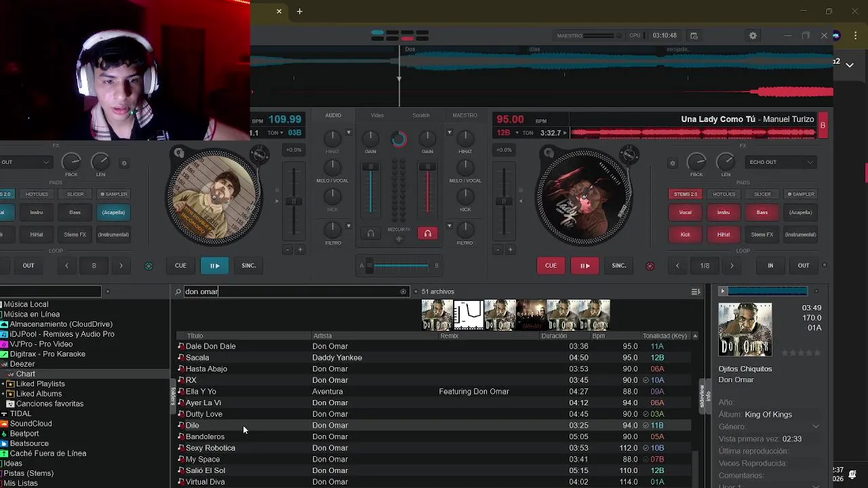Toggle right deck headphone cue button
Screen dimensions: 868x488
(427, 233)
